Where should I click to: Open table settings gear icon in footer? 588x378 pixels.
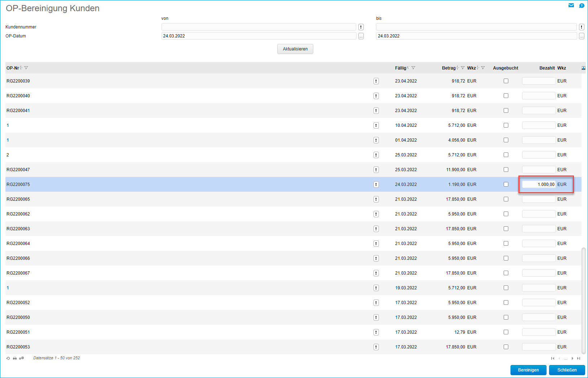[x=22, y=358]
